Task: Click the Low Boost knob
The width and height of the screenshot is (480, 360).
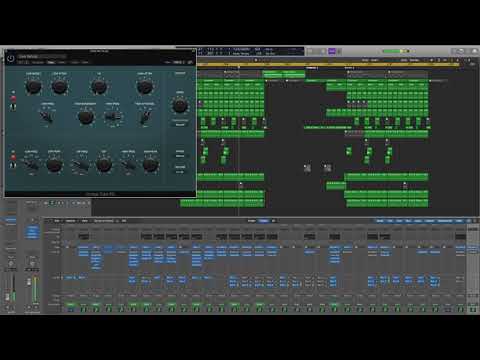Action: coord(33,86)
